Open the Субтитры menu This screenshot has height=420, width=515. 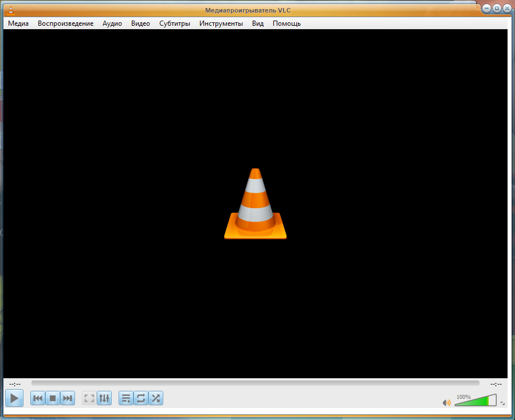(175, 23)
